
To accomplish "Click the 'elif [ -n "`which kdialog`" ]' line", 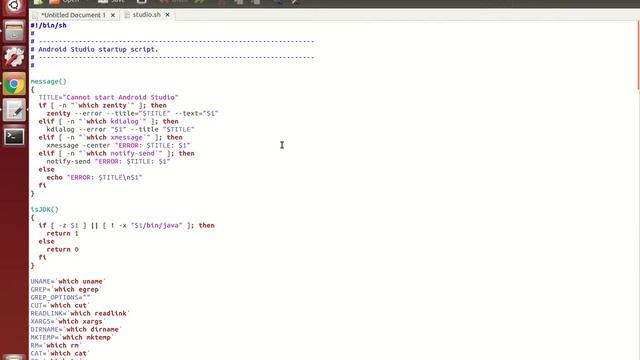I will point(108,121).
